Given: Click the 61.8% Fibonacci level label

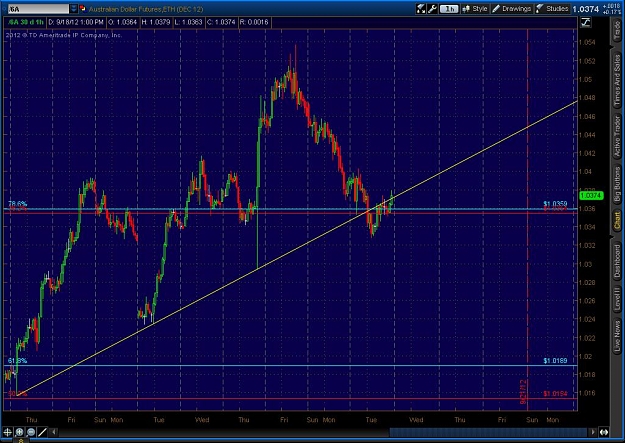Looking at the screenshot, I should [18, 360].
